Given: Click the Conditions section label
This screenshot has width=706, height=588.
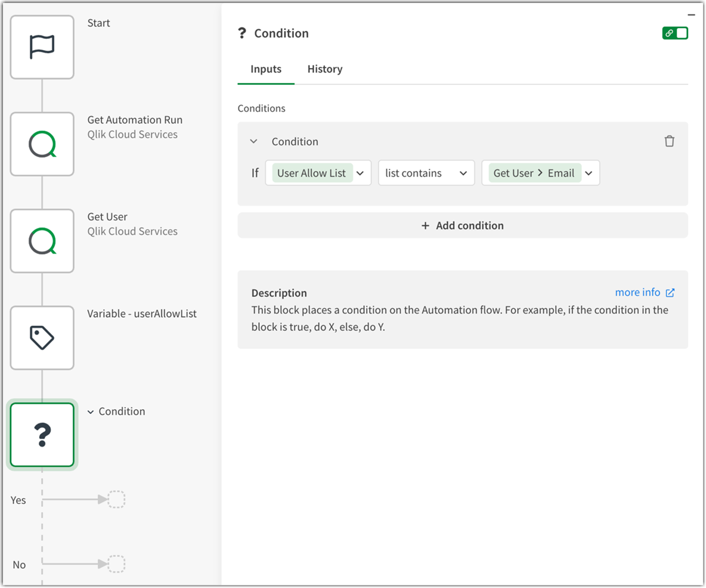Looking at the screenshot, I should pos(262,109).
